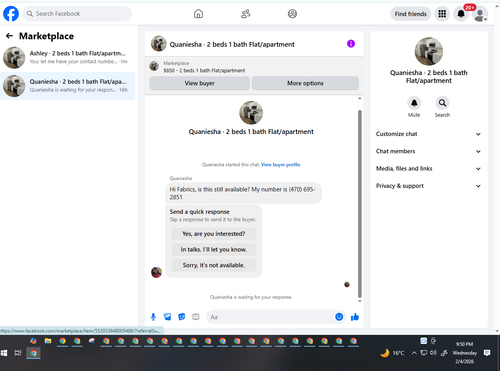Select the Quaniesha conversation in the list
The image size is (500, 371).
pyautogui.click(x=68, y=86)
